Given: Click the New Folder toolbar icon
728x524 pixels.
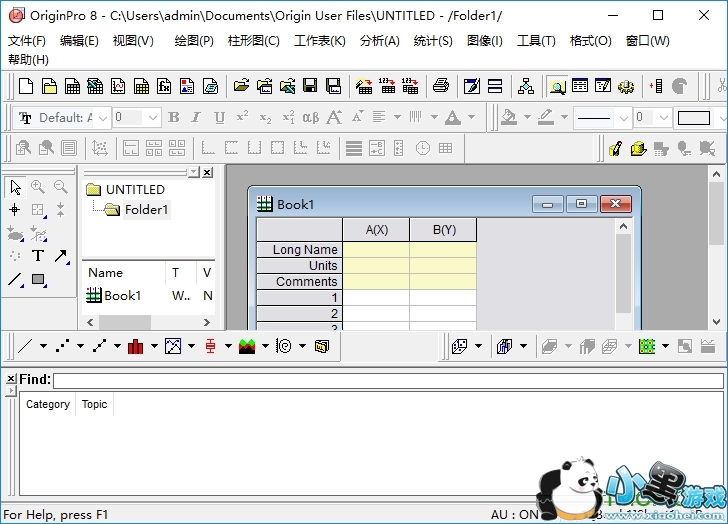Looking at the screenshot, I should coord(49,86).
